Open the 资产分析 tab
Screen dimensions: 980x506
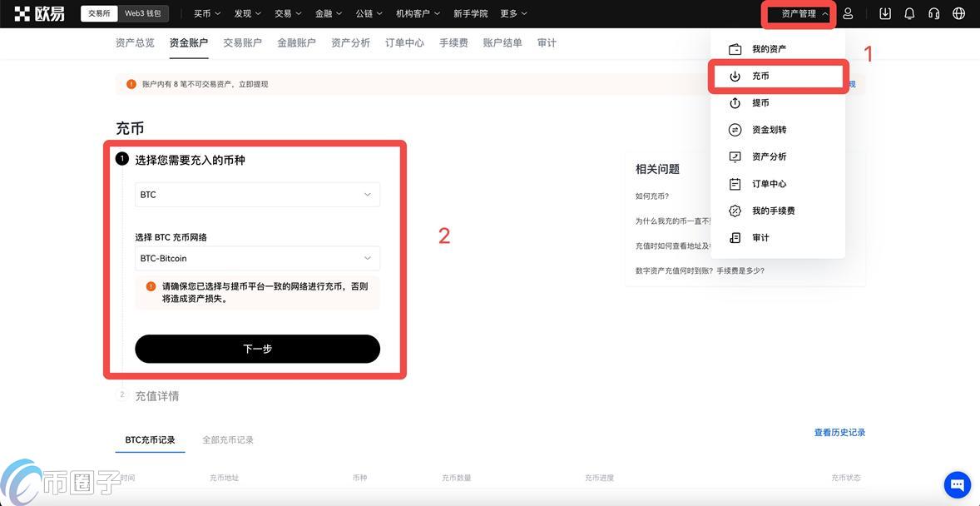pyautogui.click(x=350, y=42)
